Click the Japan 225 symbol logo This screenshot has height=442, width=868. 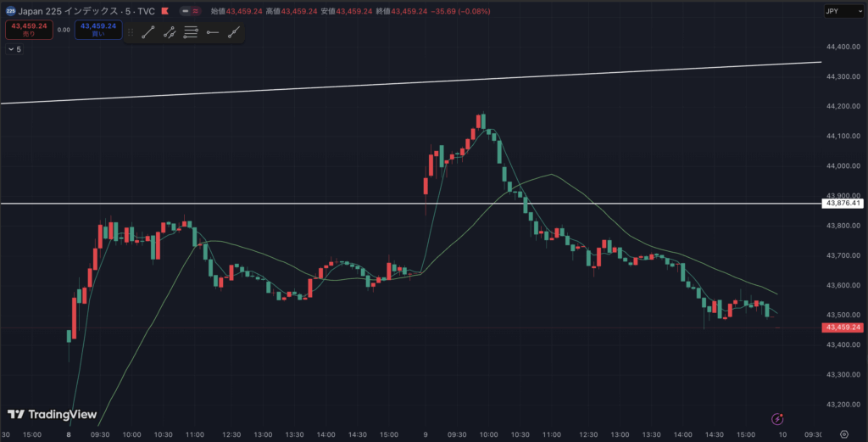coord(11,10)
